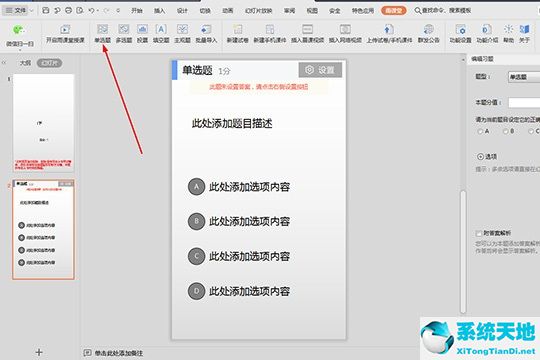540x360 pixels.
Task: Click option C text on the slide
Action: click(x=249, y=256)
